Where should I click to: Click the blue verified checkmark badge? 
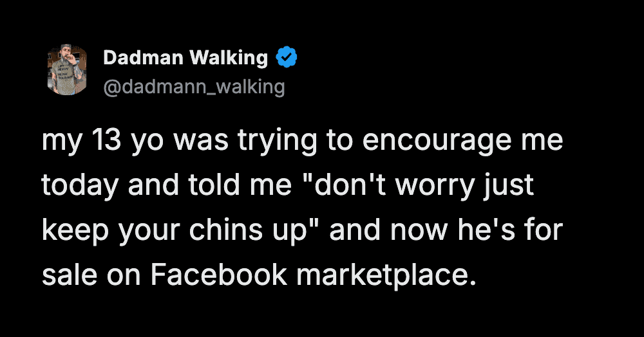point(286,59)
